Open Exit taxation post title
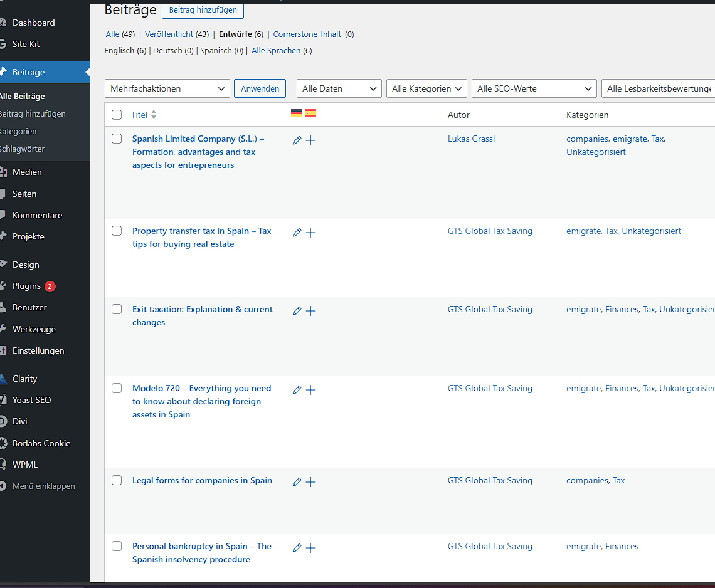Image resolution: width=715 pixels, height=588 pixels. [x=203, y=315]
